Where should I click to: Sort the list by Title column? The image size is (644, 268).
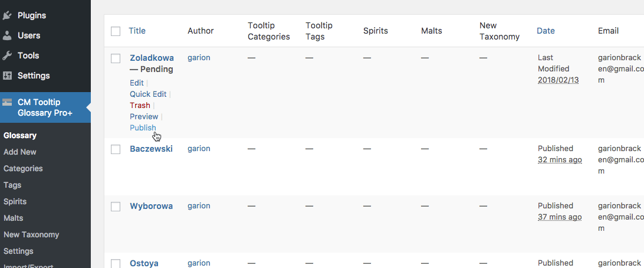pos(137,31)
